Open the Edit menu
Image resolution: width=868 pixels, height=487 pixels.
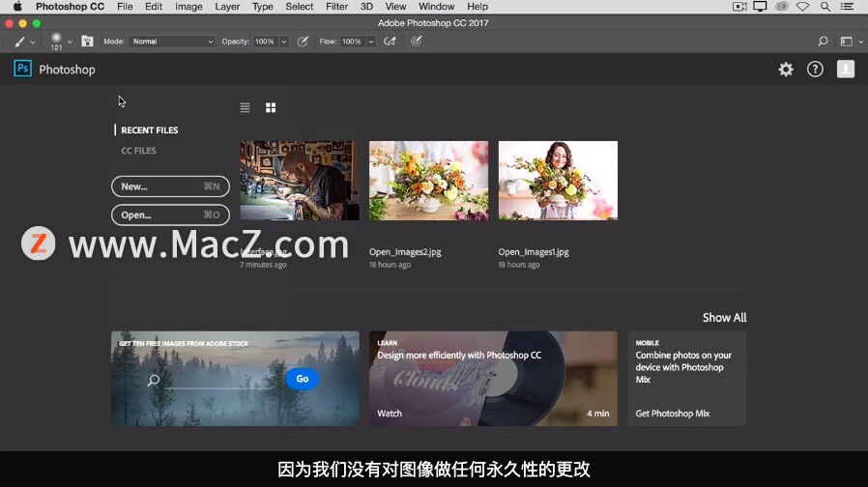(x=154, y=7)
